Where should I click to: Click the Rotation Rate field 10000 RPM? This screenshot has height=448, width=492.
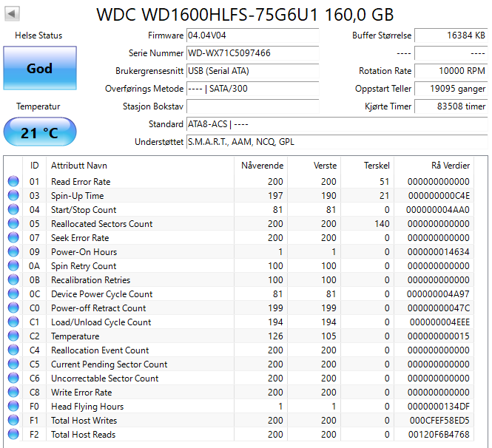coord(451,71)
